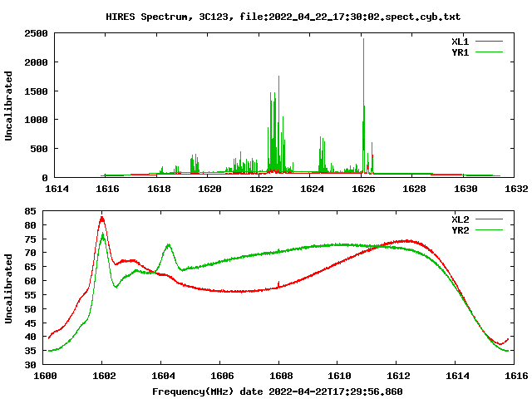Click the 85 y-axis tick label
The height and width of the screenshot is (399, 532).
(30, 211)
